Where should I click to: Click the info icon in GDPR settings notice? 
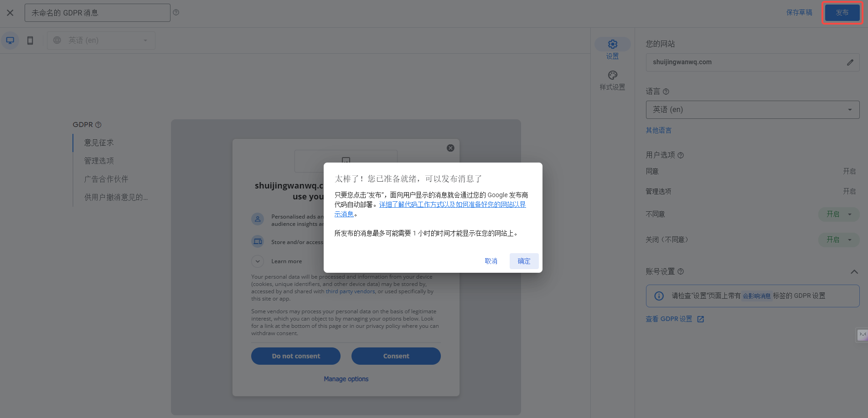click(x=659, y=296)
